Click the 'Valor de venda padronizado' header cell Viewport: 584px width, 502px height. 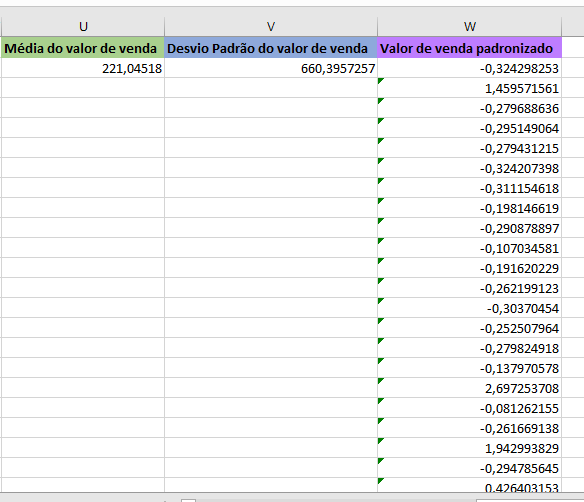pyautogui.click(x=469, y=48)
